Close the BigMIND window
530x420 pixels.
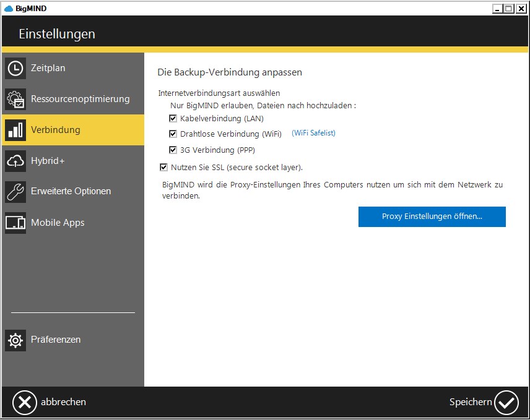[521, 9]
